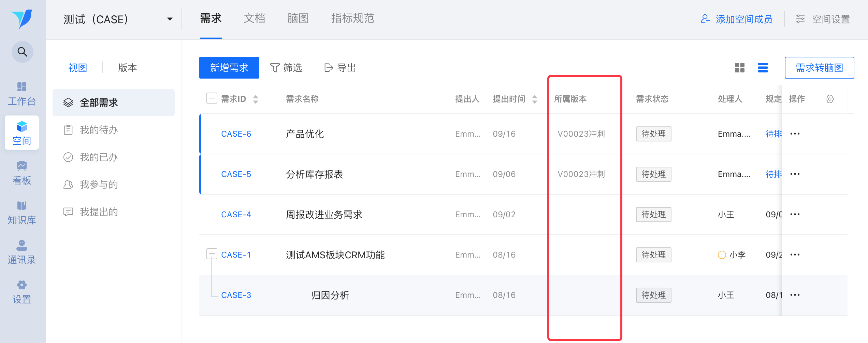Sort by 提出时间 column arrows
This screenshot has width=868, height=343.
coord(535,99)
